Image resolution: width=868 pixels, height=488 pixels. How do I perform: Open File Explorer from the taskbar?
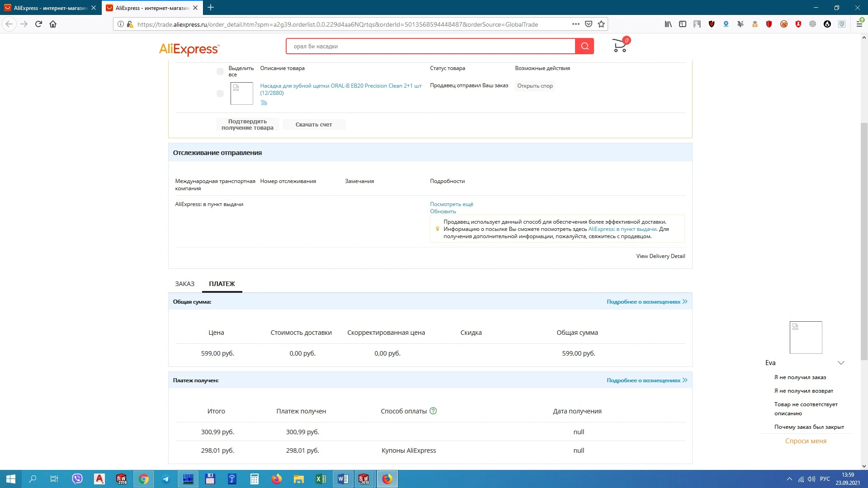pos(299,479)
